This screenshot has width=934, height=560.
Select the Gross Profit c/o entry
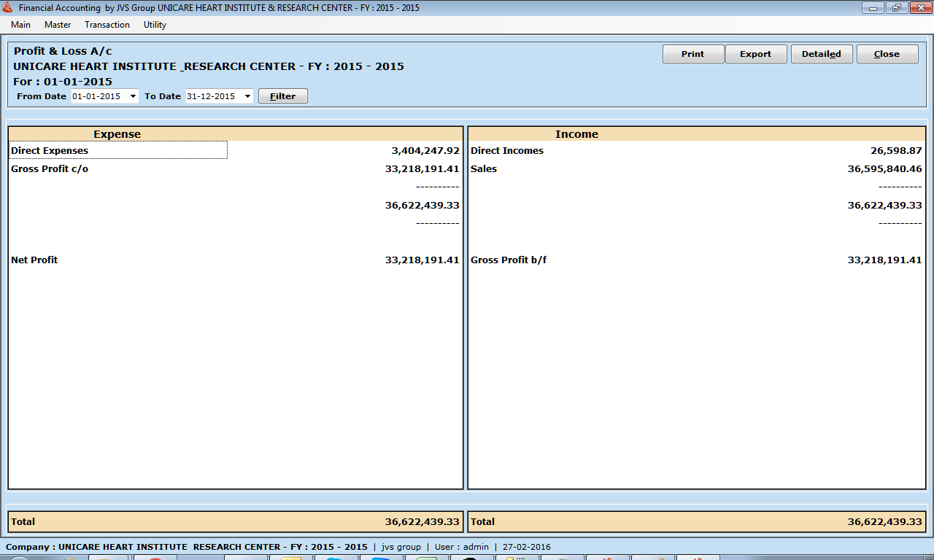(50, 169)
